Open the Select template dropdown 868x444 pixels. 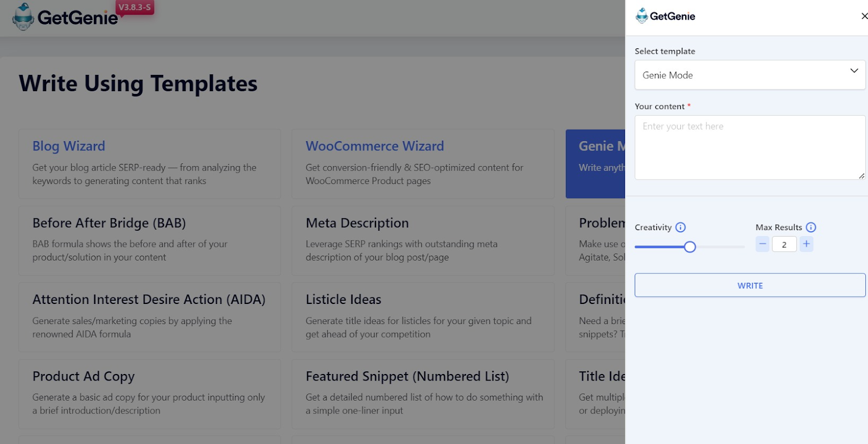[x=750, y=75]
